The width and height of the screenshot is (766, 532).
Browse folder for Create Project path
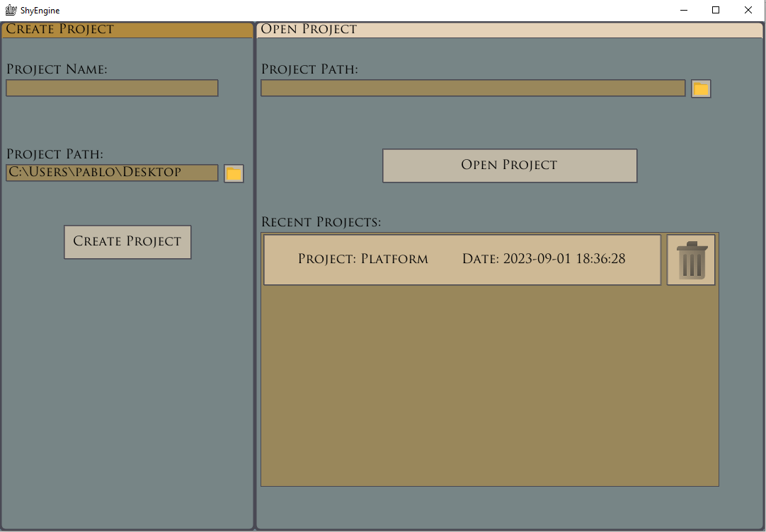click(x=234, y=173)
